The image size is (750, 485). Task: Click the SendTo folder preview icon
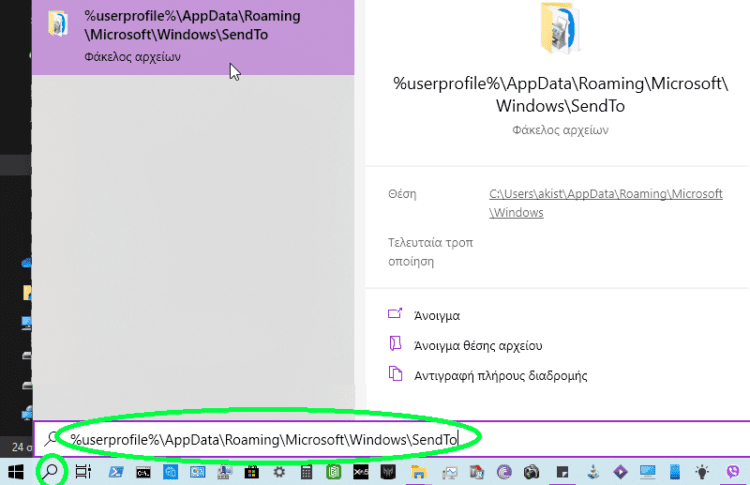(x=560, y=27)
